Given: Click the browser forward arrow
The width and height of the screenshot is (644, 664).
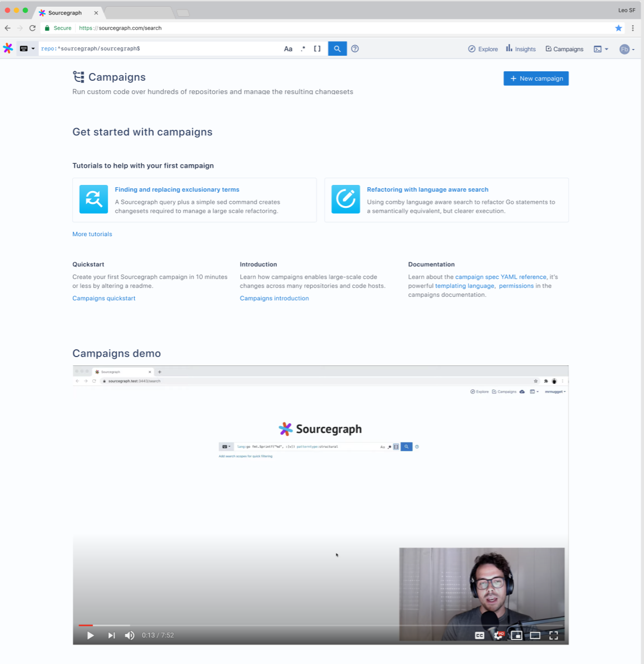Looking at the screenshot, I should pyautogui.click(x=20, y=28).
